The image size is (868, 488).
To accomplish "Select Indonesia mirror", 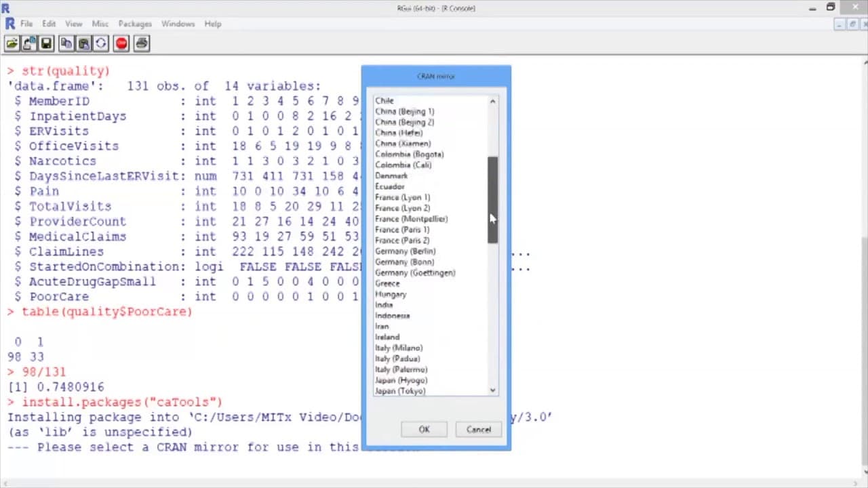I will (x=393, y=316).
